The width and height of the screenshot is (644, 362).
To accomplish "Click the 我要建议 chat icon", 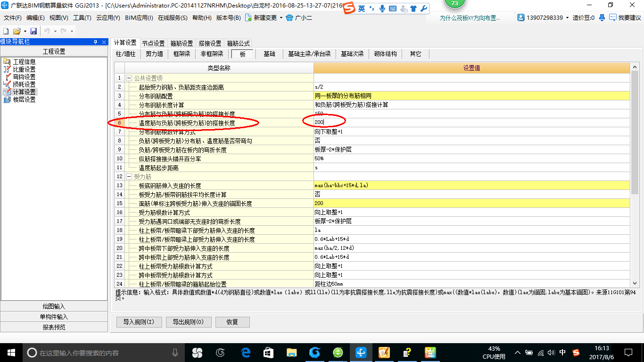I will pos(613,17).
